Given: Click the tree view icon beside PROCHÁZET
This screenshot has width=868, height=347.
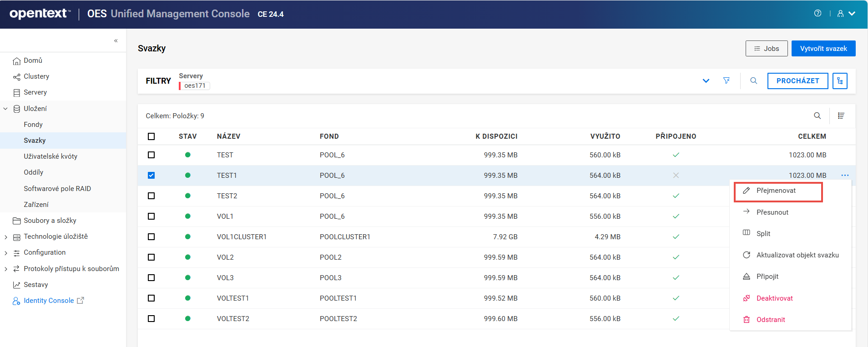Looking at the screenshot, I should click(840, 81).
